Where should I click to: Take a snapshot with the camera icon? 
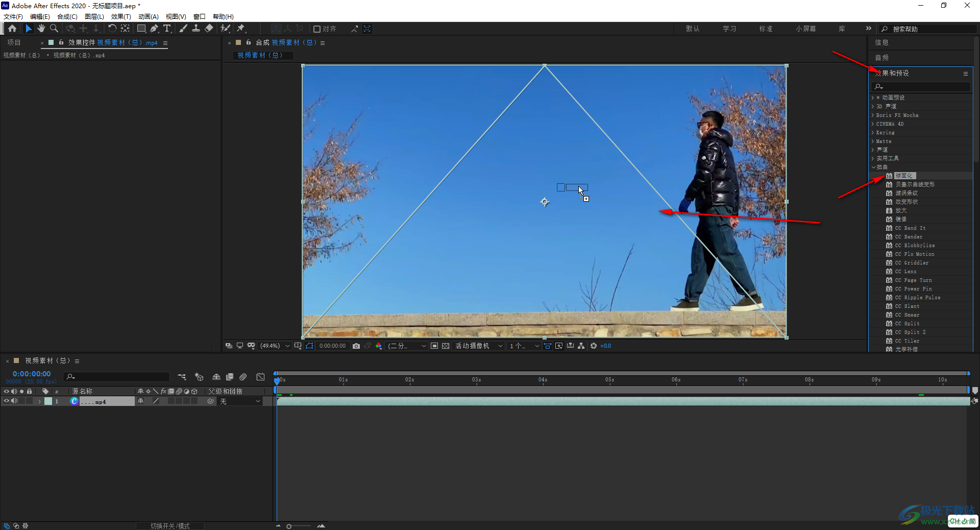356,346
